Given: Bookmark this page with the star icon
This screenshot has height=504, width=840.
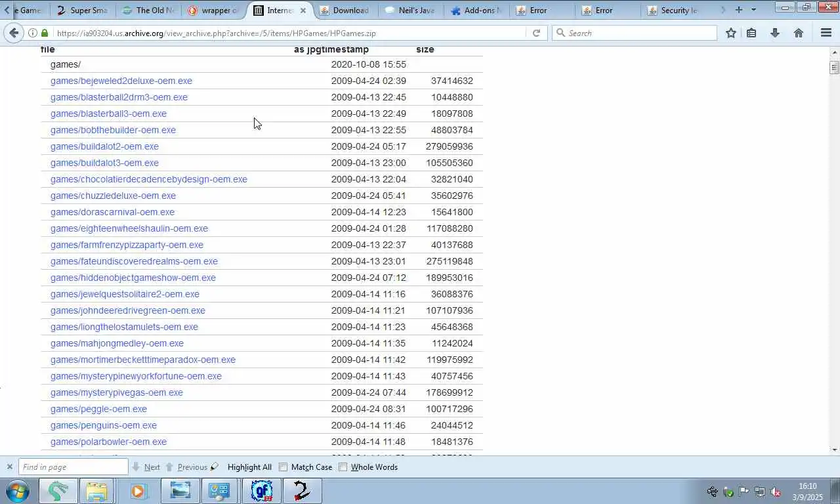Looking at the screenshot, I should [731, 33].
